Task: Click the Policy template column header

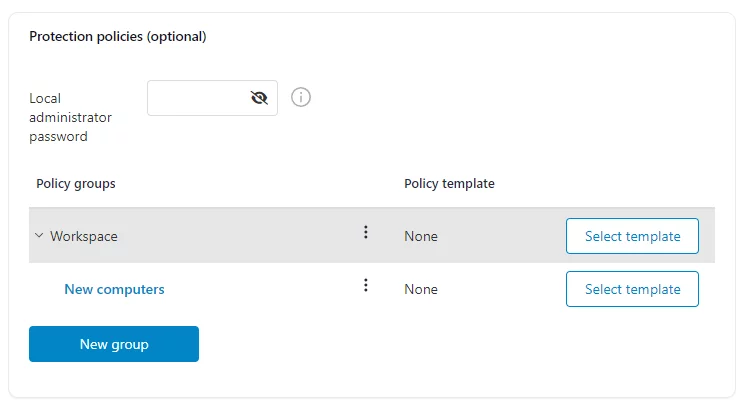Action: click(x=449, y=184)
